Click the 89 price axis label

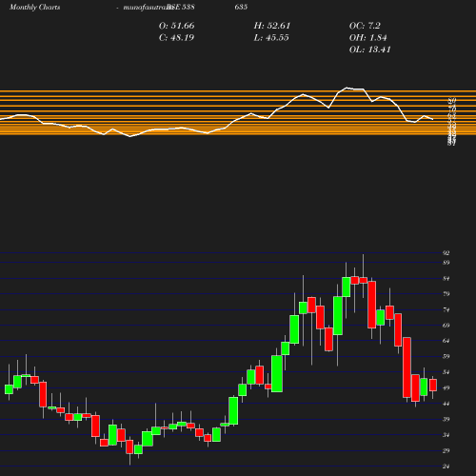pyautogui.click(x=446, y=263)
